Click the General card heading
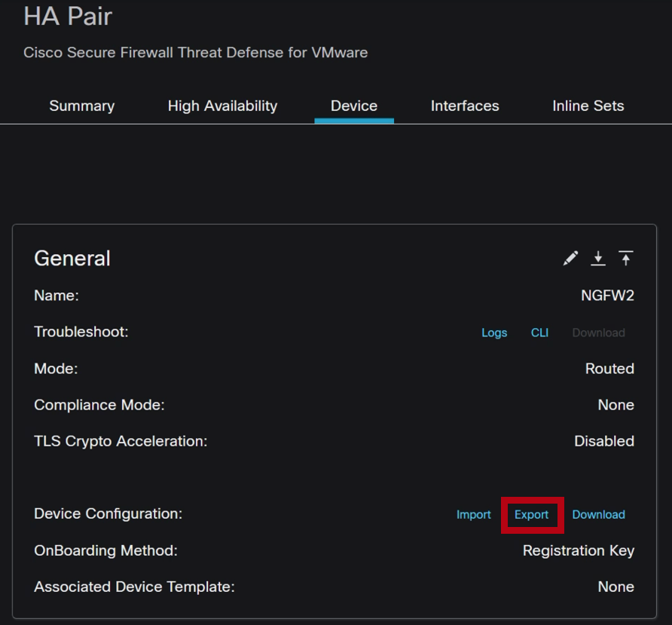 point(72,259)
